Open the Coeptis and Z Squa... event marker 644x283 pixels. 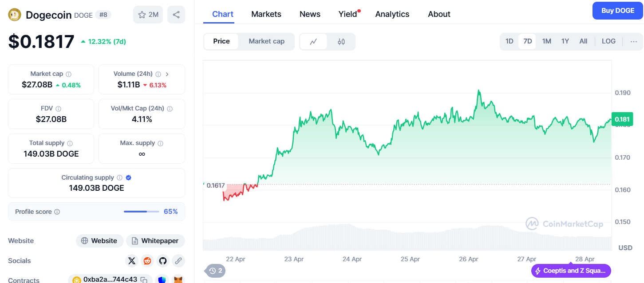coord(571,271)
